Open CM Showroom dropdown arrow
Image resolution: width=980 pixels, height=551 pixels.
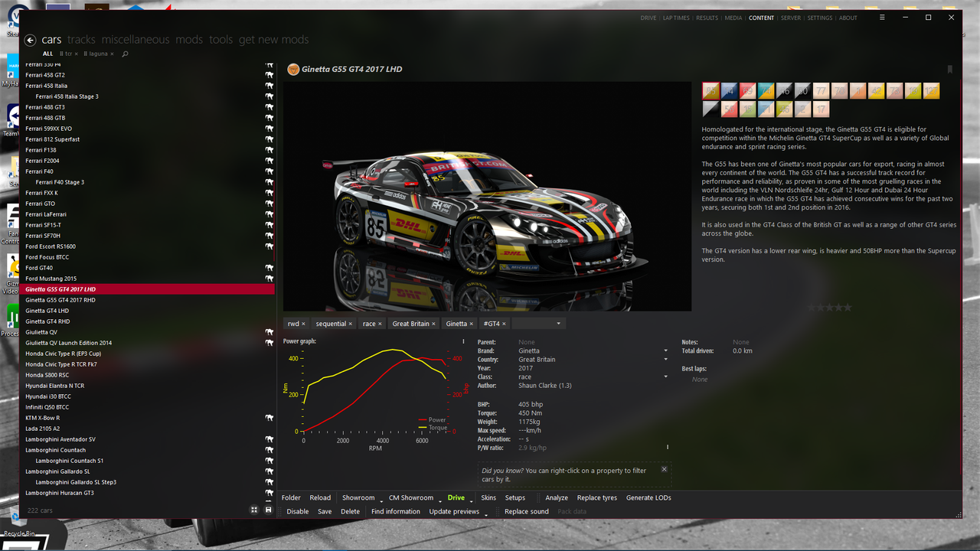click(x=440, y=500)
